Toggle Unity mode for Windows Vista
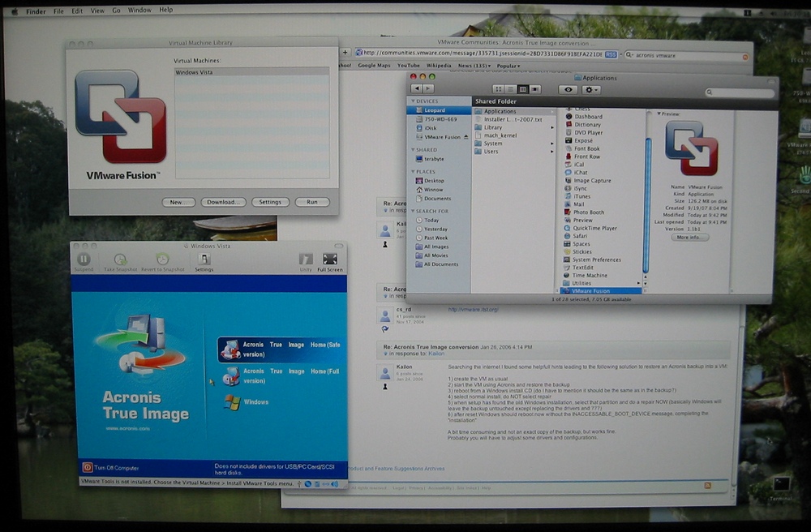Viewport: 811px width, 532px height. [306, 262]
